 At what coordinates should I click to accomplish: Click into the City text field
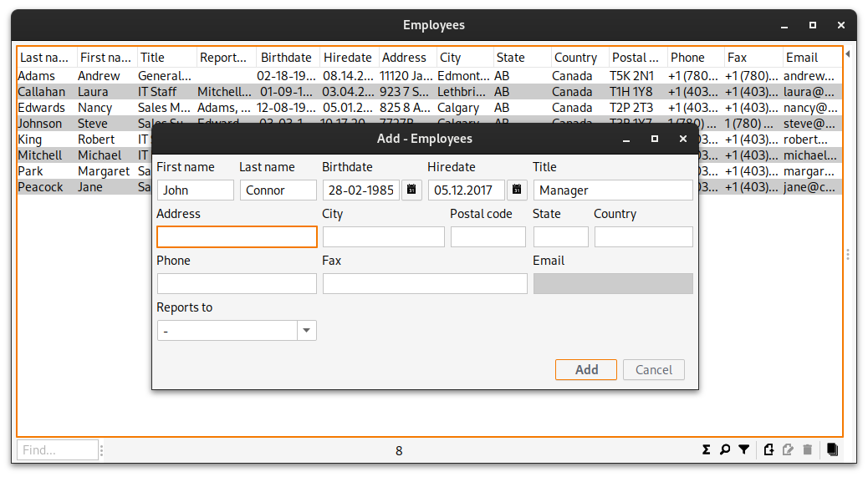(x=383, y=237)
